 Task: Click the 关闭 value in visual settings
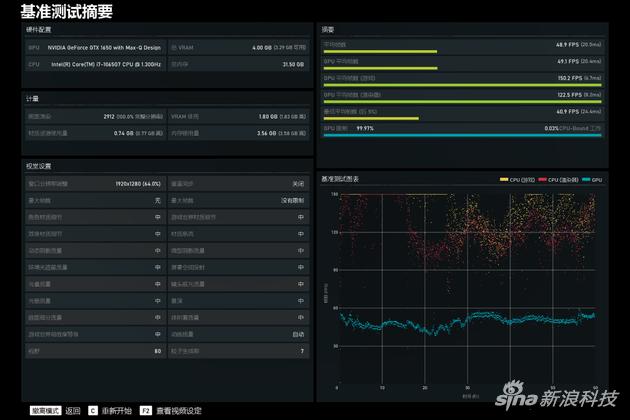click(x=298, y=184)
